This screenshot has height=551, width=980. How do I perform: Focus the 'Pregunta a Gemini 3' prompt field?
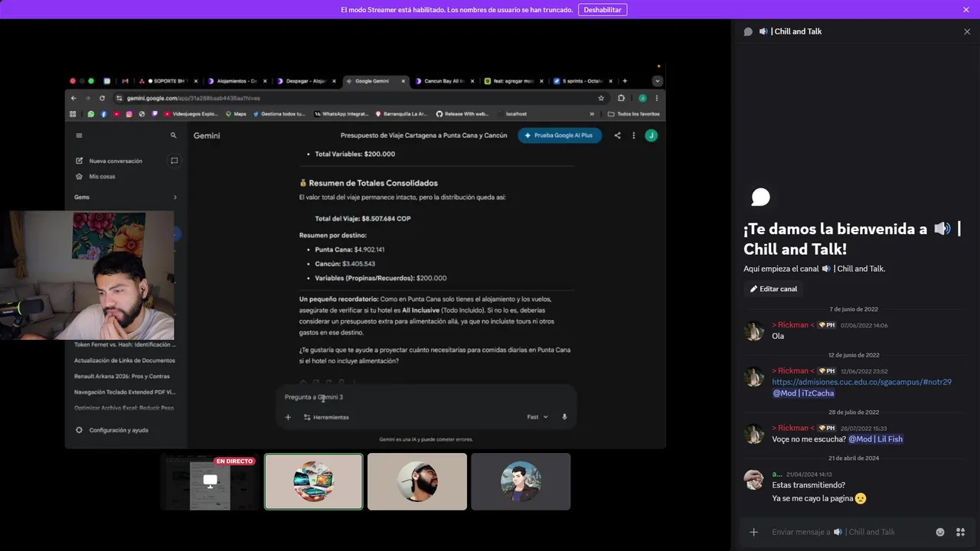[426, 397]
